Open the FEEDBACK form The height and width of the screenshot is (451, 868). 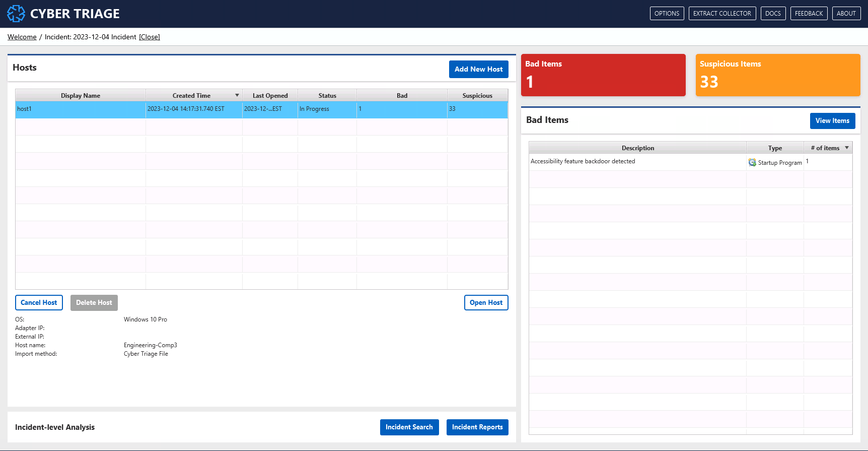(x=809, y=14)
